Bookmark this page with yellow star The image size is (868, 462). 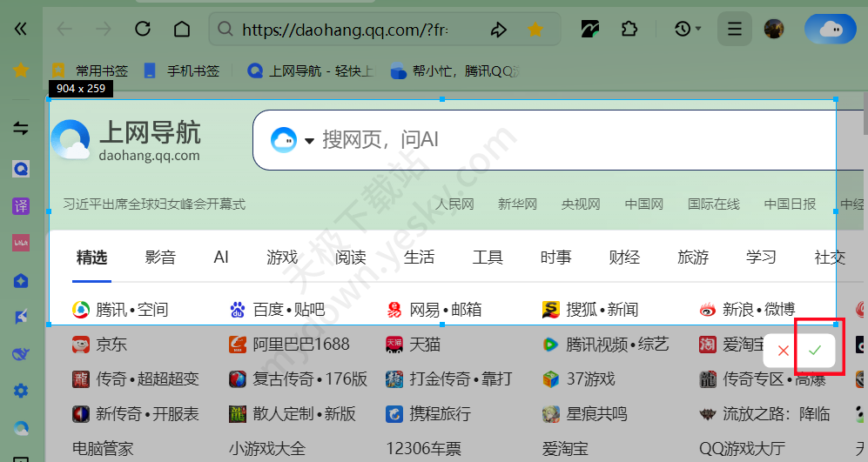tap(535, 30)
